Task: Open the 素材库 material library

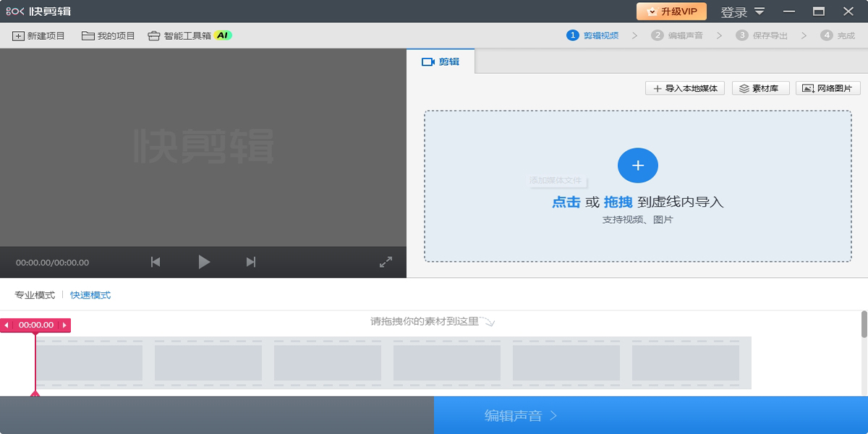Action: pyautogui.click(x=761, y=88)
